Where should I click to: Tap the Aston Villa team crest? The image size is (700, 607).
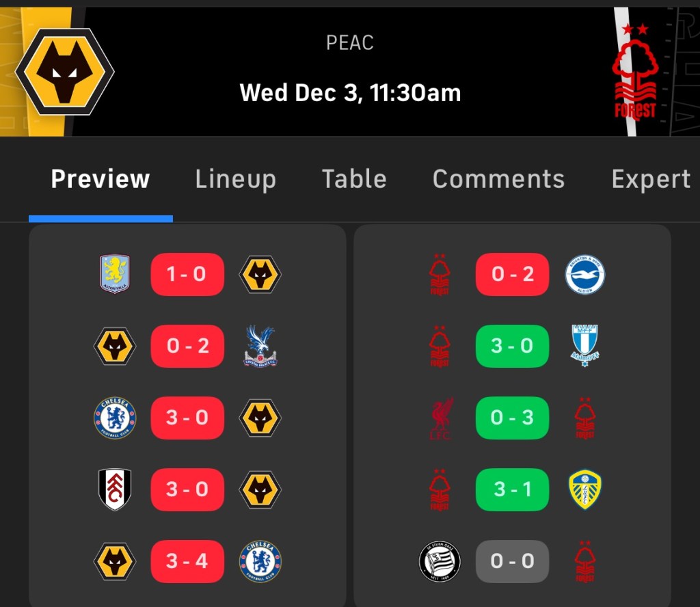[115, 275]
